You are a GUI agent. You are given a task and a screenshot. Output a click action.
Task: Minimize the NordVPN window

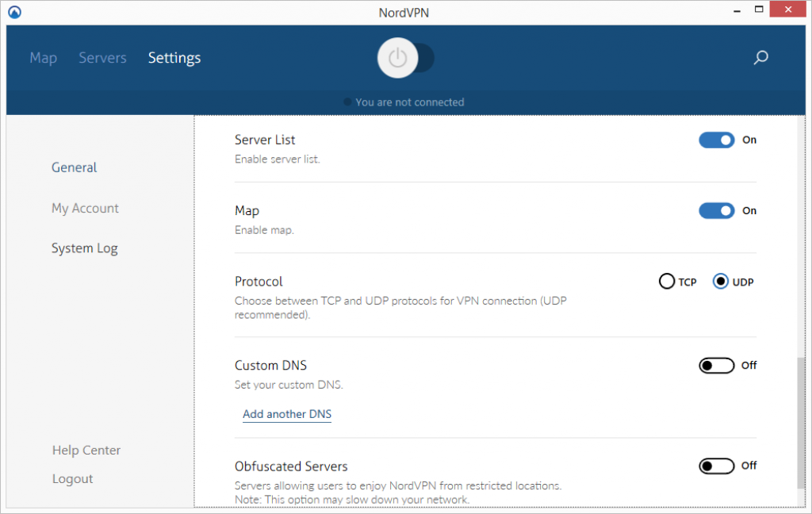pos(737,10)
